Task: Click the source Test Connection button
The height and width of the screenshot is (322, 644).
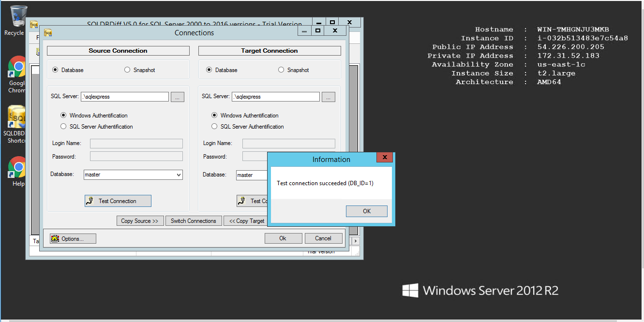Action: tap(118, 201)
